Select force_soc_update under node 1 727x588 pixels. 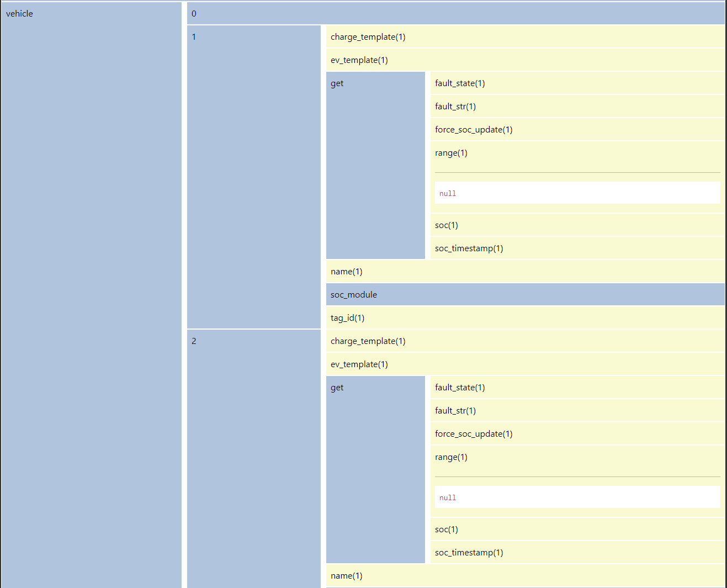click(x=473, y=129)
